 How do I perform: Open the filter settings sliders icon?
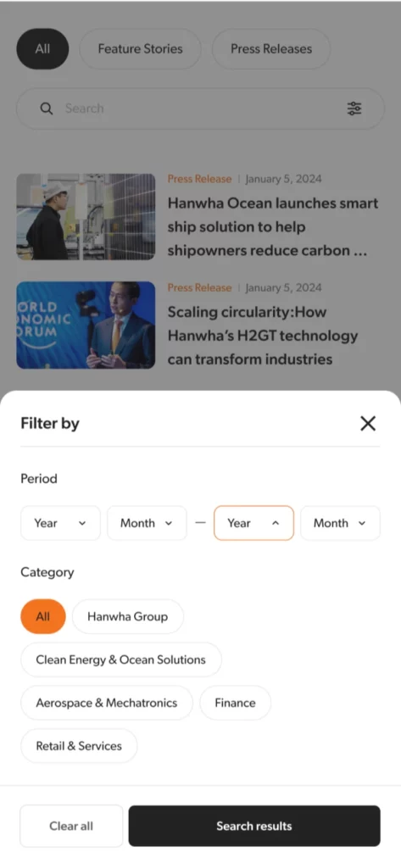[354, 108]
